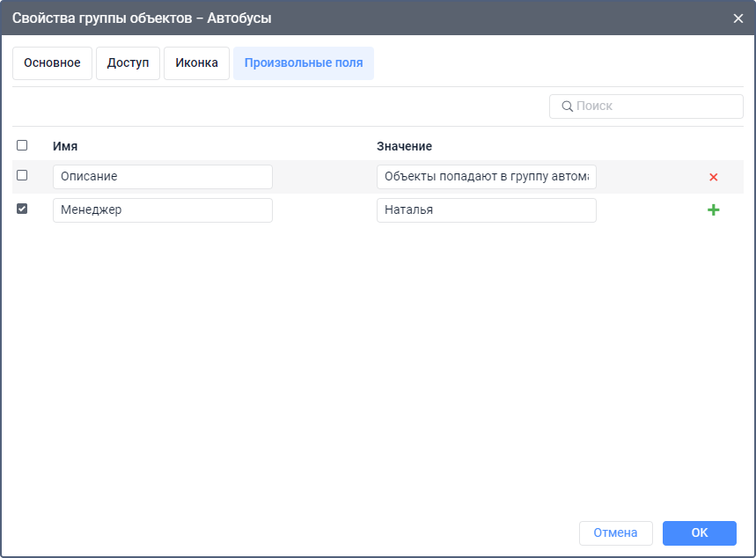
Task: Click the value field starting with Объекты попадают
Action: [486, 177]
